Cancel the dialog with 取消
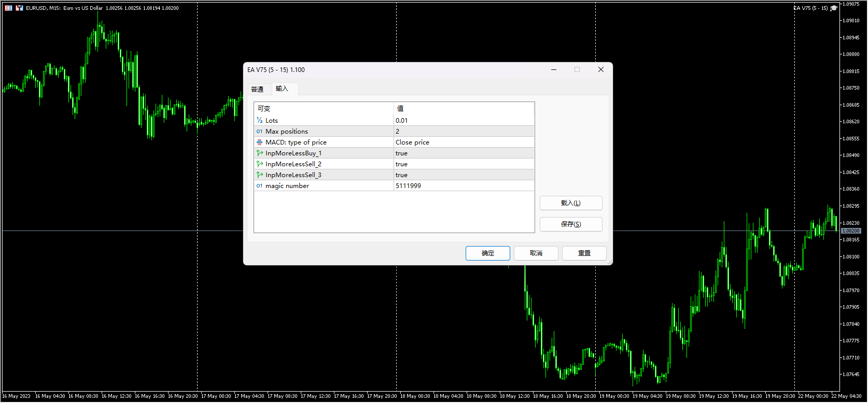 pyautogui.click(x=536, y=253)
